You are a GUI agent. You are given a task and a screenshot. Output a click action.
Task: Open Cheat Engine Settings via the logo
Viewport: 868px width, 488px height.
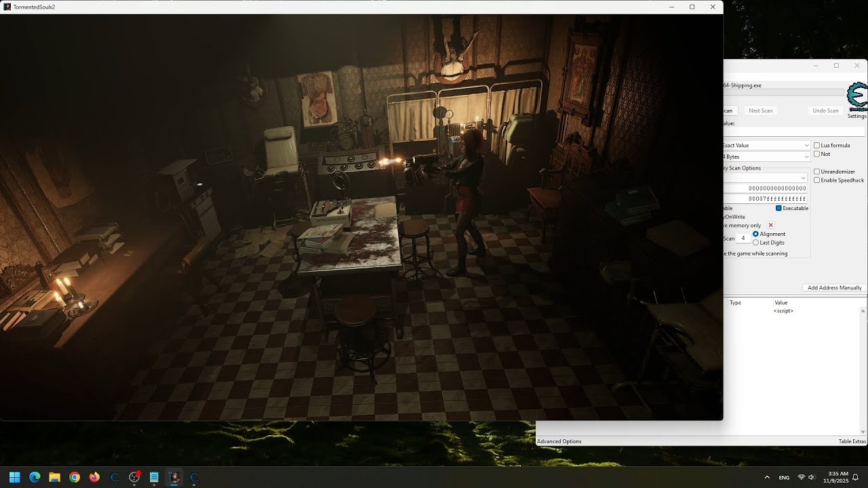[857, 96]
